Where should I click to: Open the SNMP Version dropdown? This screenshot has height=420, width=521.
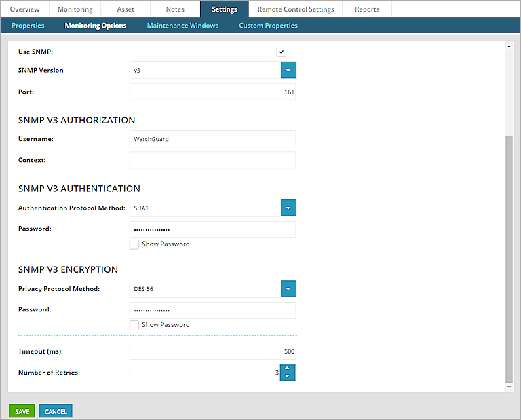click(x=288, y=70)
